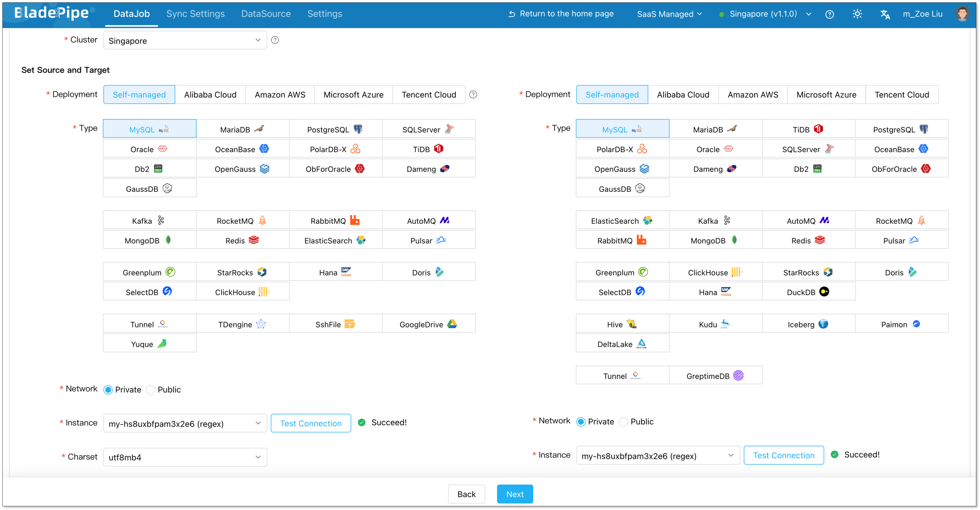
Task: Toggle the light/dark theme sun icon
Action: coord(857,14)
